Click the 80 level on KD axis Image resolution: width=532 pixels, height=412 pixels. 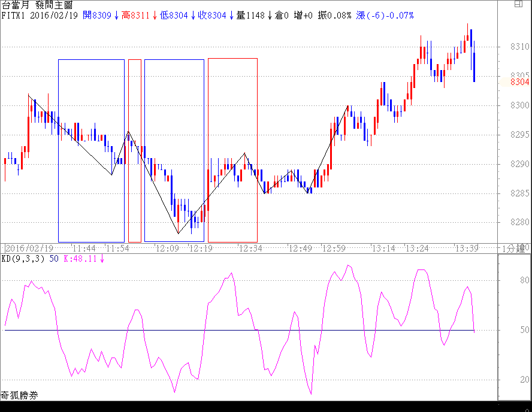(x=507, y=278)
